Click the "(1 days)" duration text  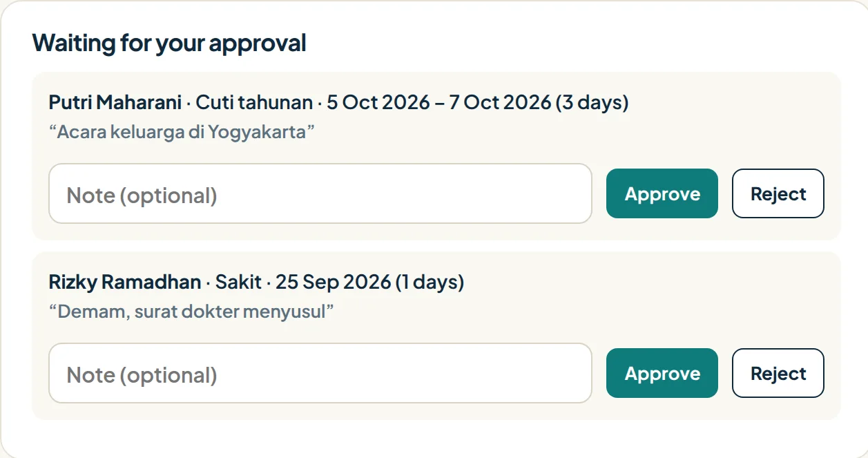pyautogui.click(x=430, y=282)
